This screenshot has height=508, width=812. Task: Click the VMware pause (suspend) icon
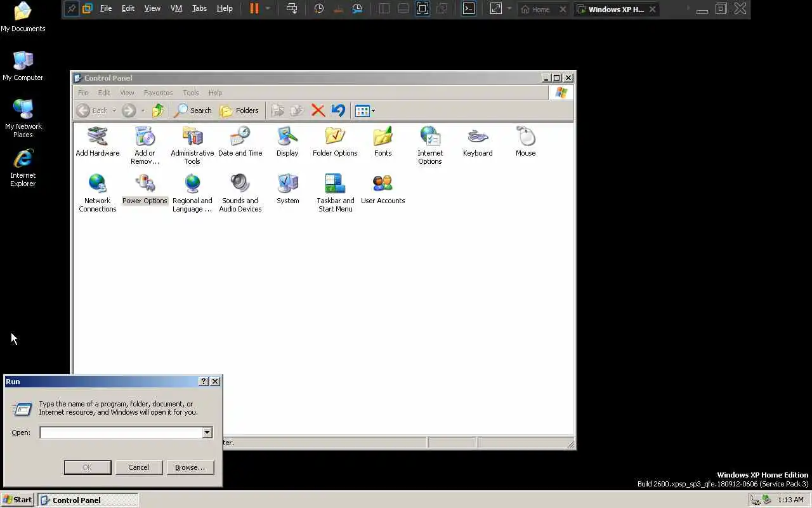pyautogui.click(x=254, y=8)
